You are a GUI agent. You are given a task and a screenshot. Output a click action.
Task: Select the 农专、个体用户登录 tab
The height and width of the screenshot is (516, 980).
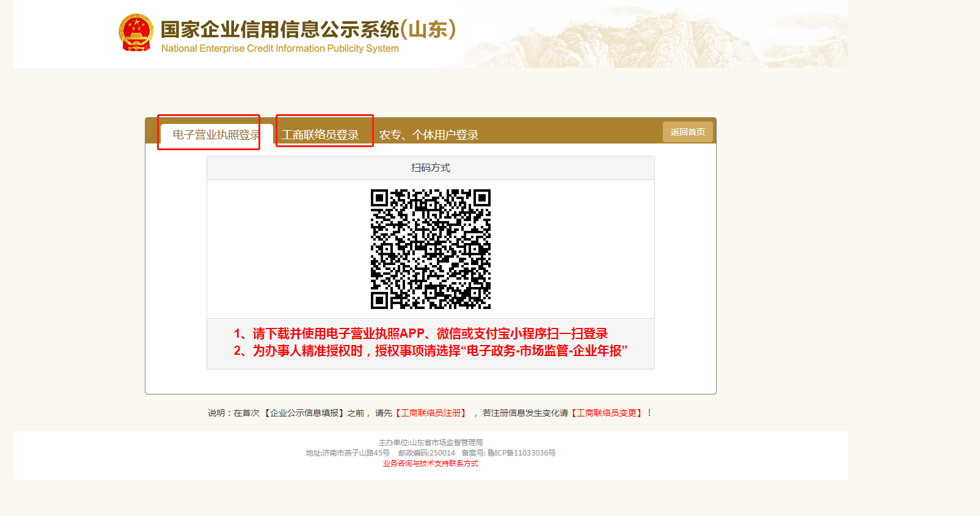[x=428, y=134]
